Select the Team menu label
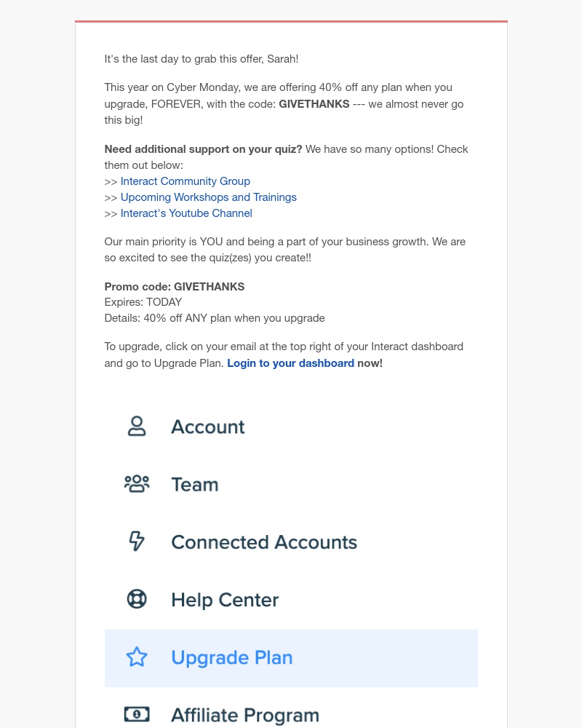 [195, 484]
